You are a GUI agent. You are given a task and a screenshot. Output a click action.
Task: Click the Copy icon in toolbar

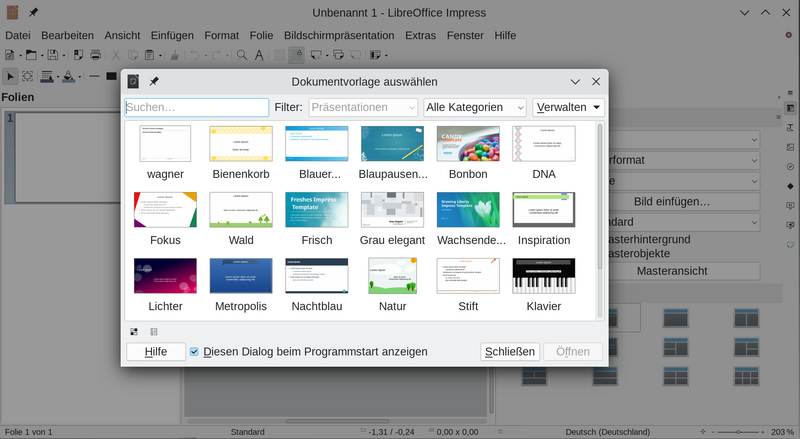(x=133, y=55)
